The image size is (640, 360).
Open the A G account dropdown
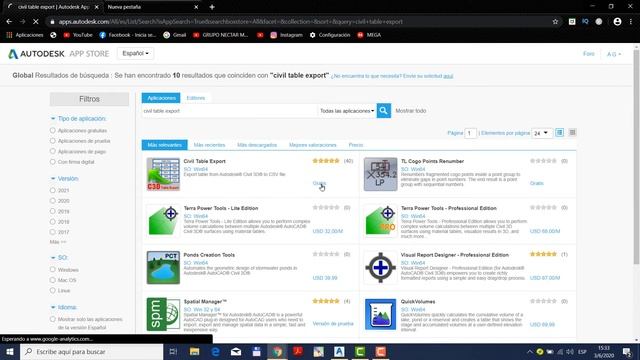614,54
